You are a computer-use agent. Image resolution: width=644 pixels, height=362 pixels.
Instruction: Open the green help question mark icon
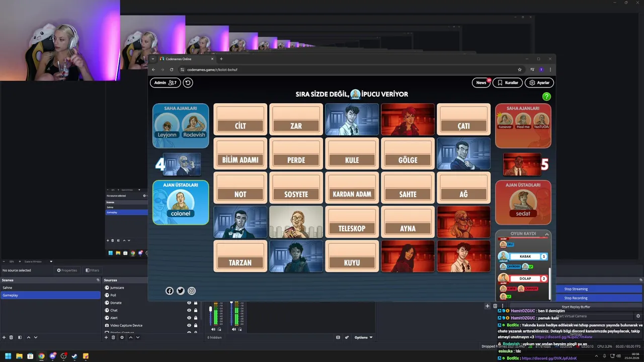tap(546, 97)
